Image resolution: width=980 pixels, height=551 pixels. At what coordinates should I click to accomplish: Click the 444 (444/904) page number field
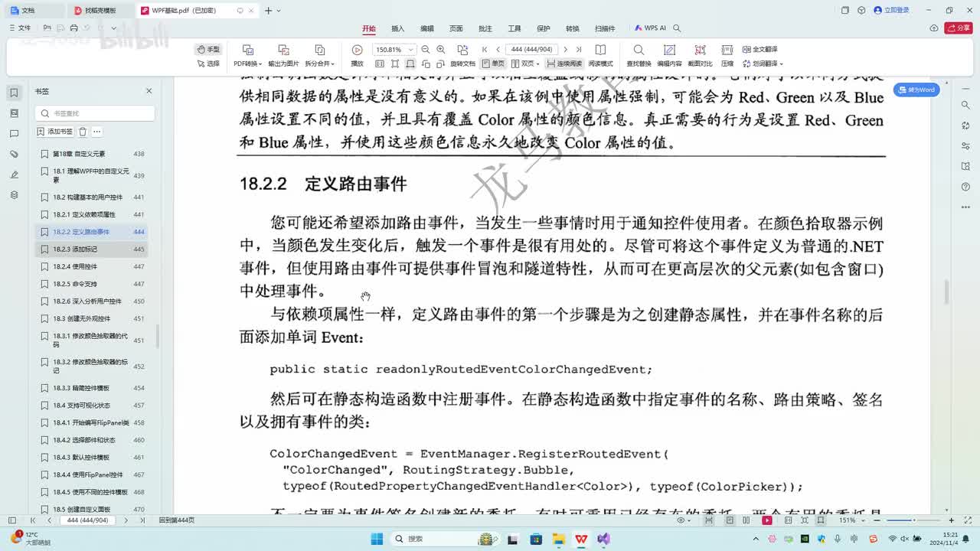pos(531,49)
